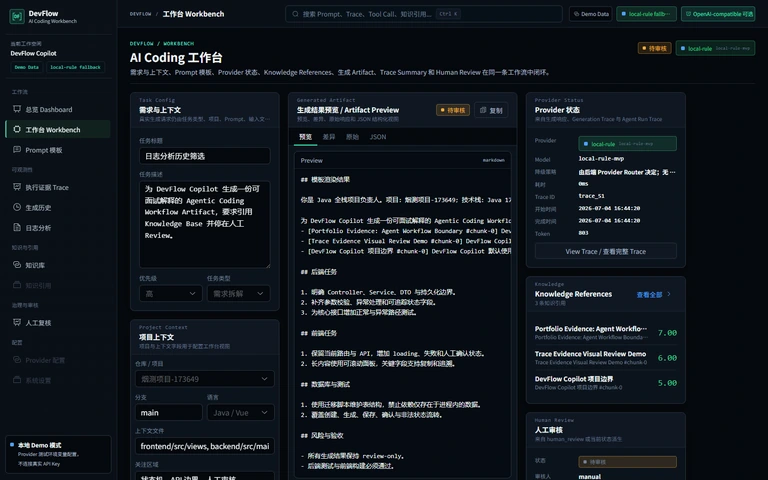The width and height of the screenshot is (768, 480).
Task: Click the 待审核 status field in 人工审核
Action: pyautogui.click(x=627, y=462)
